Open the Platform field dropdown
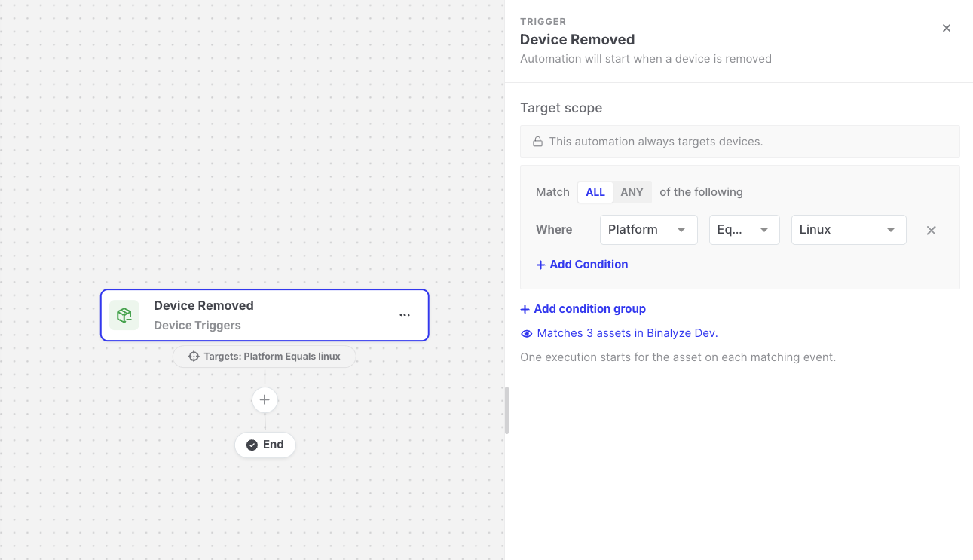This screenshot has width=973, height=560. 648,230
